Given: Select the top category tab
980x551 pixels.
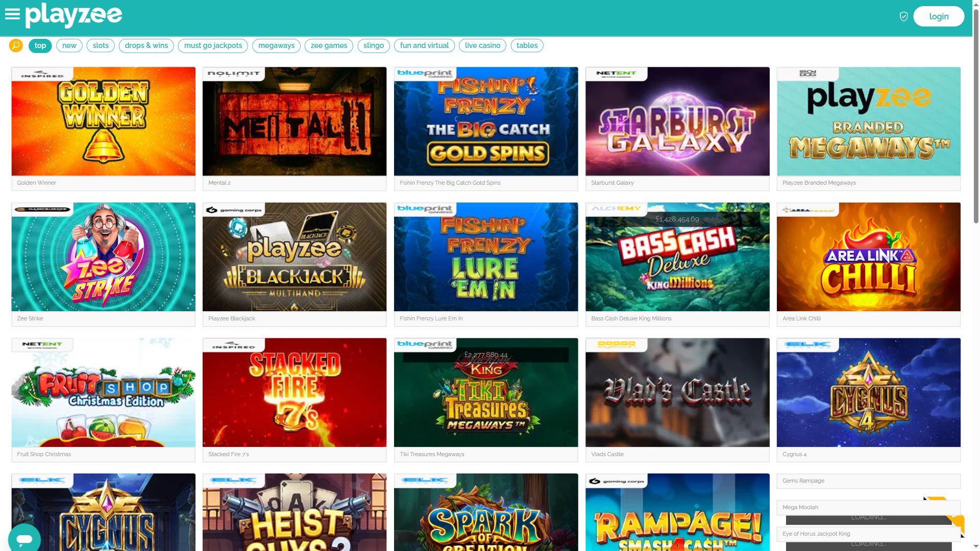Looking at the screenshot, I should [40, 45].
